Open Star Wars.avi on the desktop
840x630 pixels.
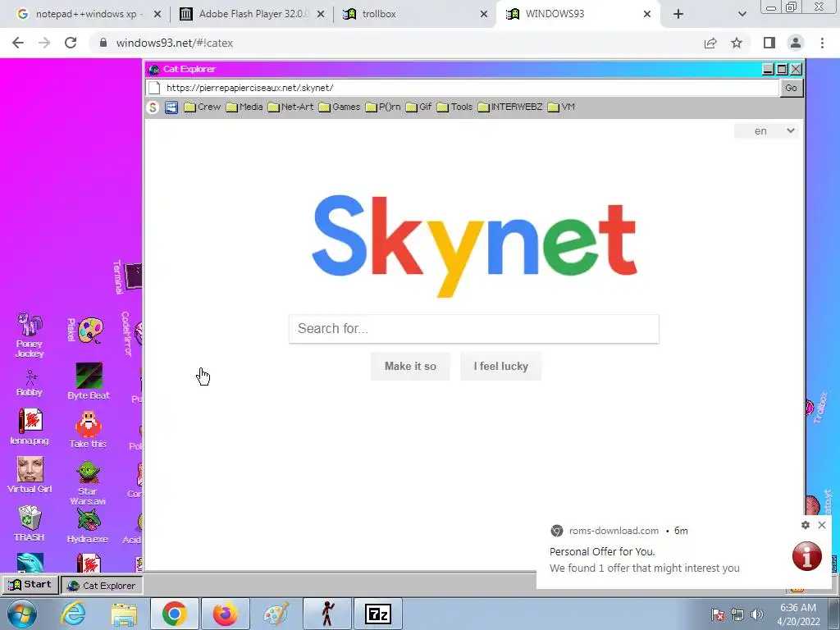(x=88, y=483)
